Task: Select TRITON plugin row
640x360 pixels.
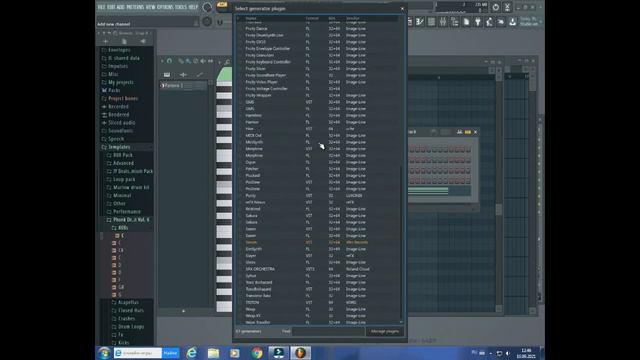Action: [x=318, y=302]
